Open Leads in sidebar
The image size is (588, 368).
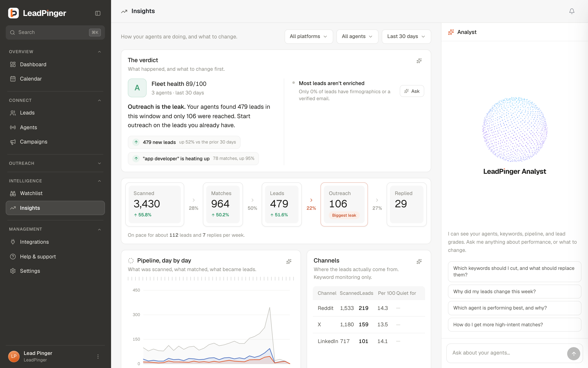[x=55, y=113]
